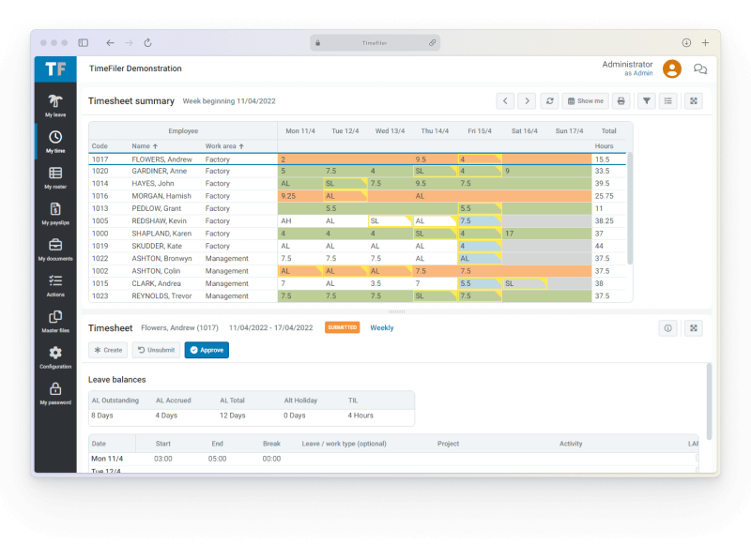Open the Administrator user avatar

[672, 68]
